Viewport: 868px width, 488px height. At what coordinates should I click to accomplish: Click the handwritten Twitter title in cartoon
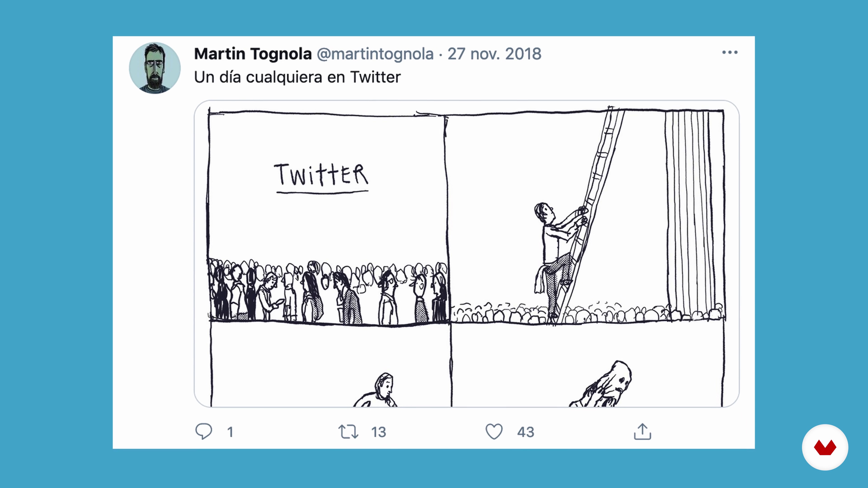pyautogui.click(x=321, y=177)
